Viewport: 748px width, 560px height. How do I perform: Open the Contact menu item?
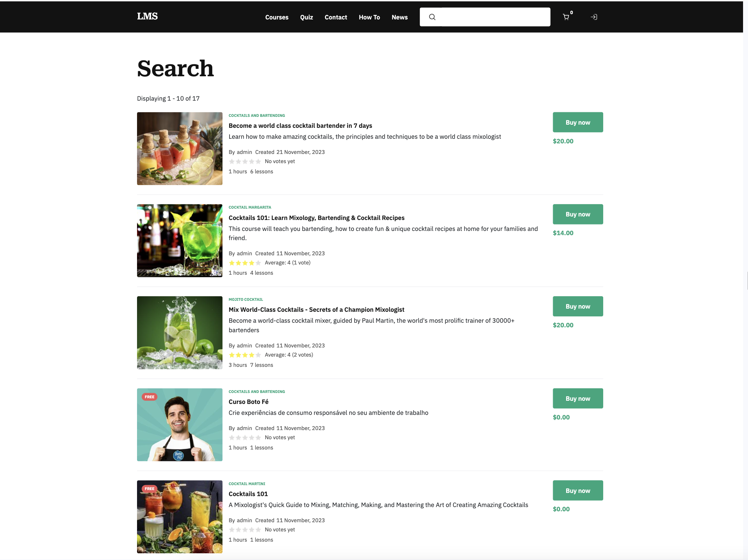click(336, 17)
